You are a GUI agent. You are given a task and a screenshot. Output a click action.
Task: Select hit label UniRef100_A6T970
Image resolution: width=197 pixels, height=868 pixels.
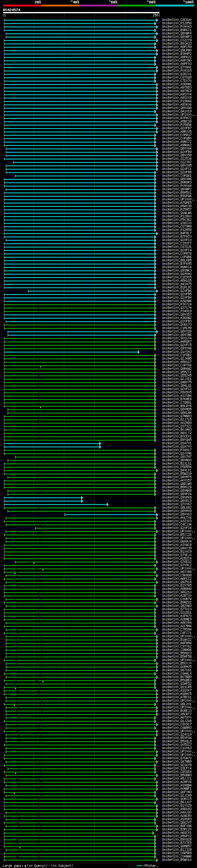pyautogui.click(x=176, y=718)
